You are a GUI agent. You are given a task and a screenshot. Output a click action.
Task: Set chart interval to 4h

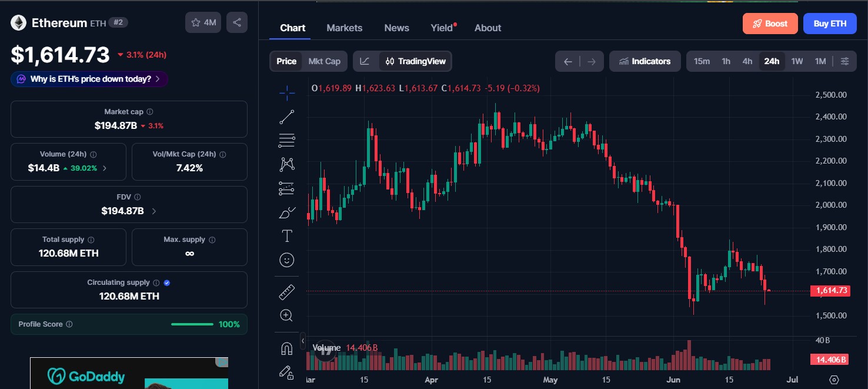pos(747,61)
